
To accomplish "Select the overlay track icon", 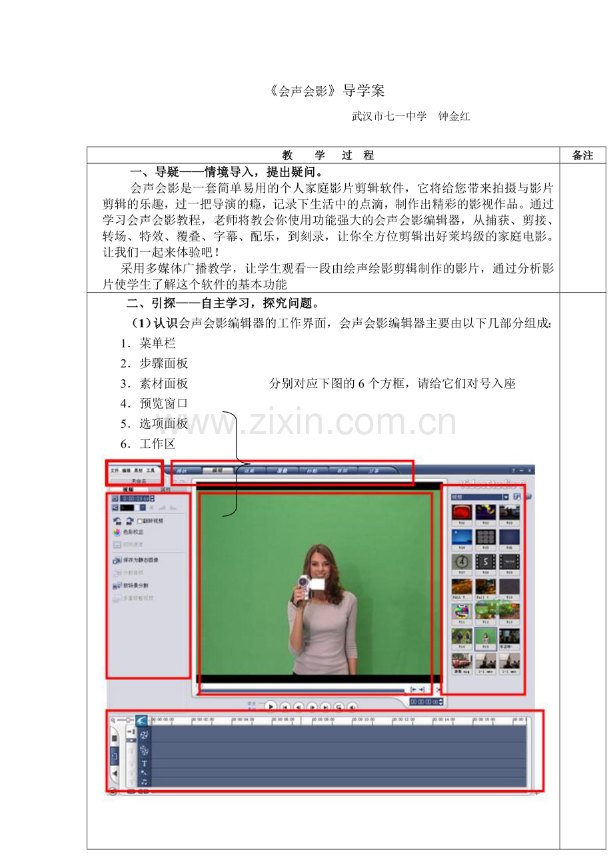I will pos(144,749).
